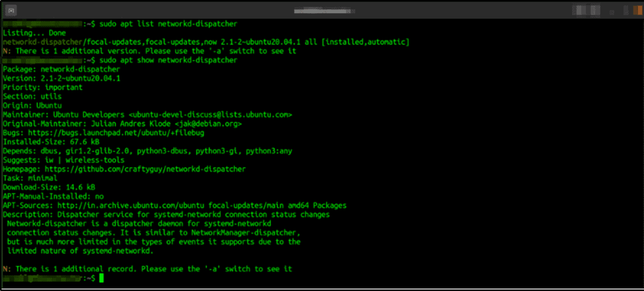Select 'sudo apt show networkd-dispatcher' command
The height and width of the screenshot is (291, 644).
tap(168, 60)
